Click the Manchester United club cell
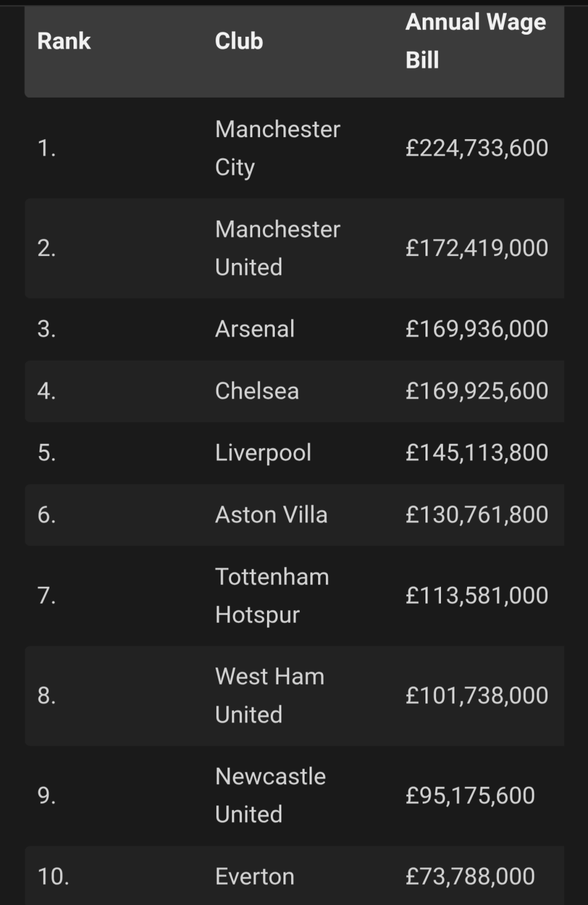This screenshot has width=588, height=905. point(278,248)
